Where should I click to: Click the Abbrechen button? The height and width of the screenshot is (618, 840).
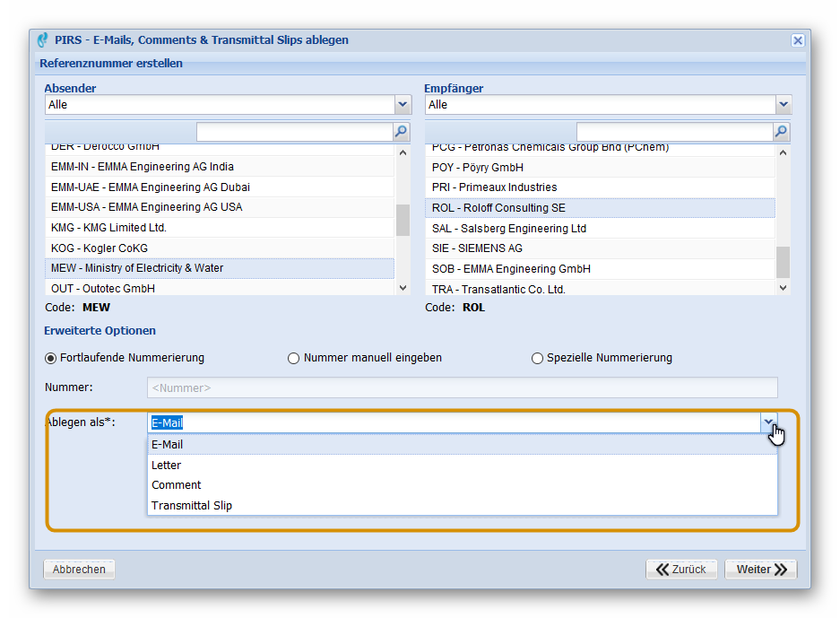click(x=79, y=570)
